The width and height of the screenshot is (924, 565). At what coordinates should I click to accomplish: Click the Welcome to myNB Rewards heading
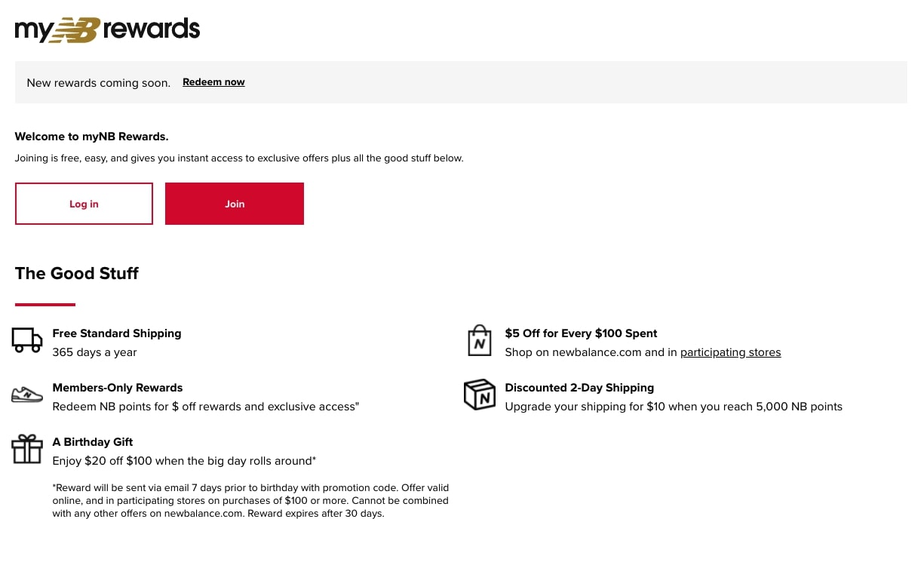(x=92, y=137)
